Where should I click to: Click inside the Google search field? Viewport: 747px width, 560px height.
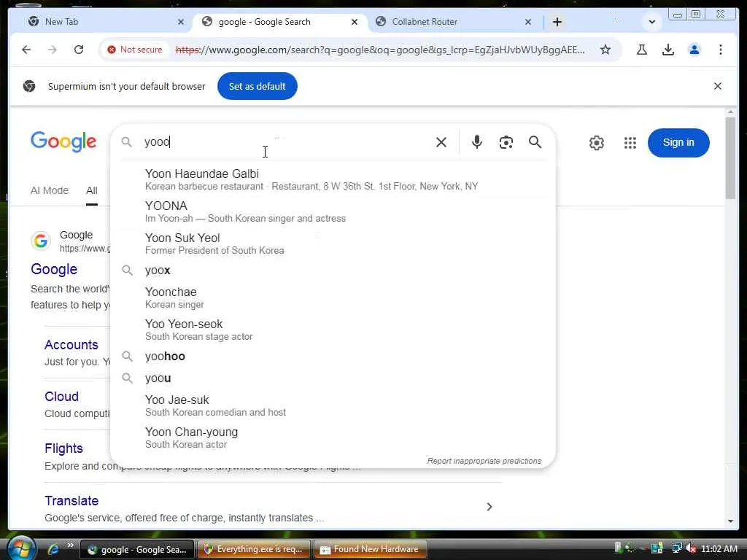click(286, 142)
